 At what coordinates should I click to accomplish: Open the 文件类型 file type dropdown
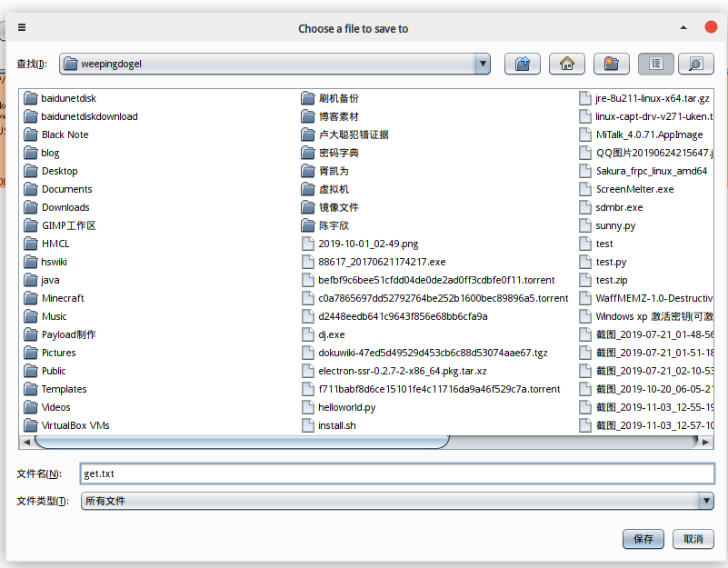coord(705,501)
